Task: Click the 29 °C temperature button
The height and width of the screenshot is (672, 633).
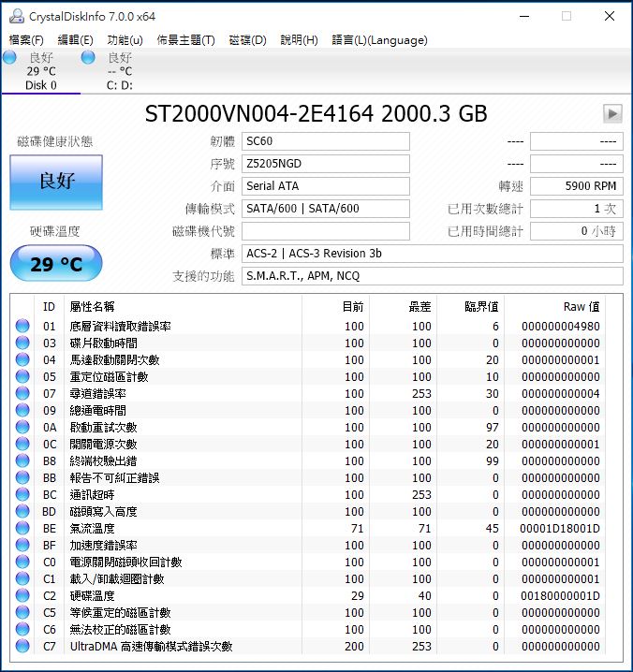Action: (x=56, y=263)
